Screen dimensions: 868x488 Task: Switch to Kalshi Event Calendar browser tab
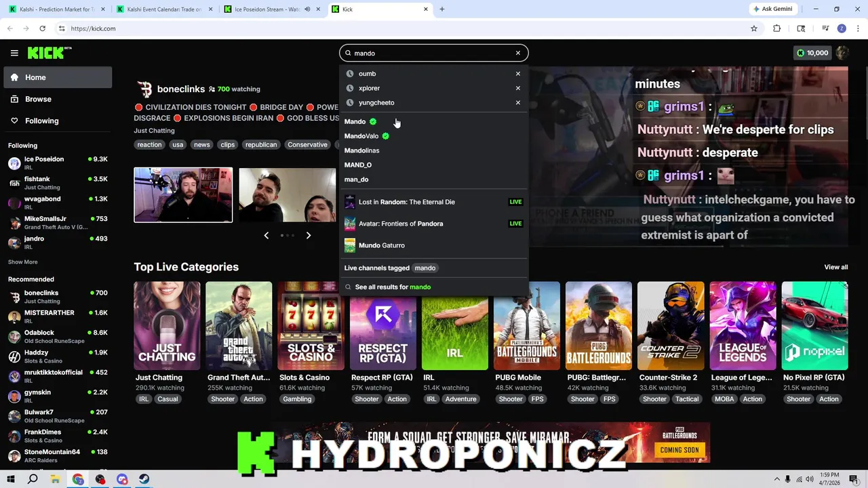pos(163,9)
